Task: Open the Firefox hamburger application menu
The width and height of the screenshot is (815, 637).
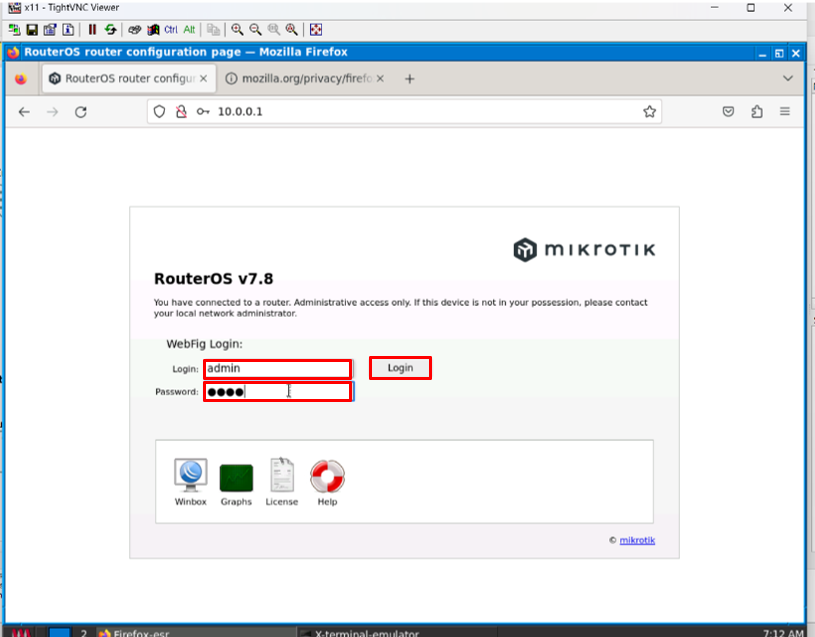Action: (785, 112)
